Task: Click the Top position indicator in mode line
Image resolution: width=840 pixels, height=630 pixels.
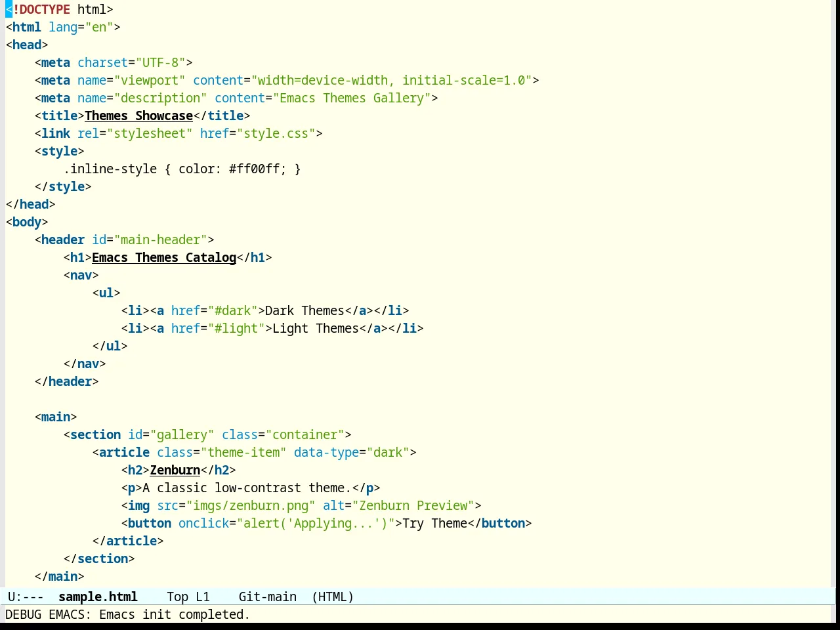Action: (177, 597)
